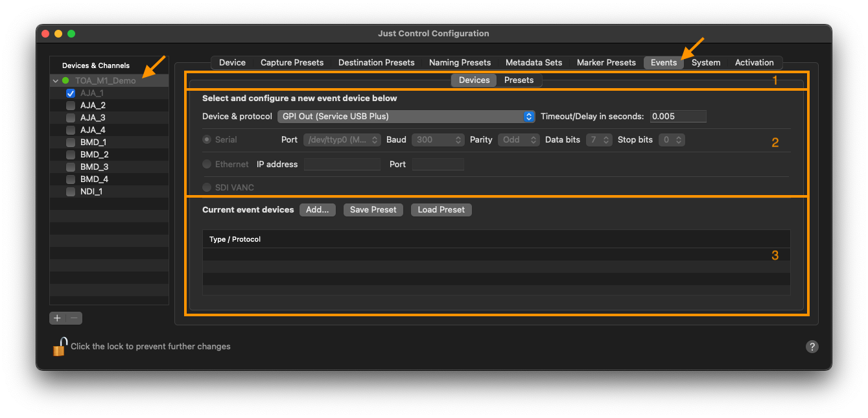Select the AJA_1 channel name
Viewport: 868px width, 418px height.
(92, 93)
